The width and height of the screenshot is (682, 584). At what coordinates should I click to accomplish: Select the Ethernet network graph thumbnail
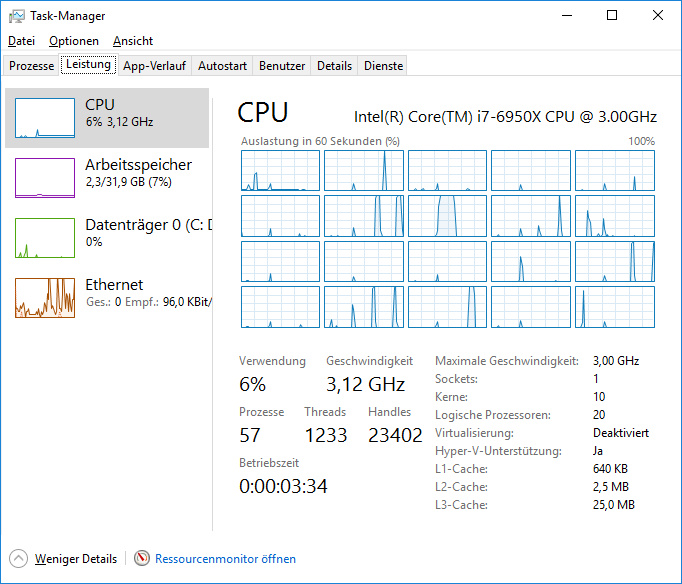click(45, 298)
